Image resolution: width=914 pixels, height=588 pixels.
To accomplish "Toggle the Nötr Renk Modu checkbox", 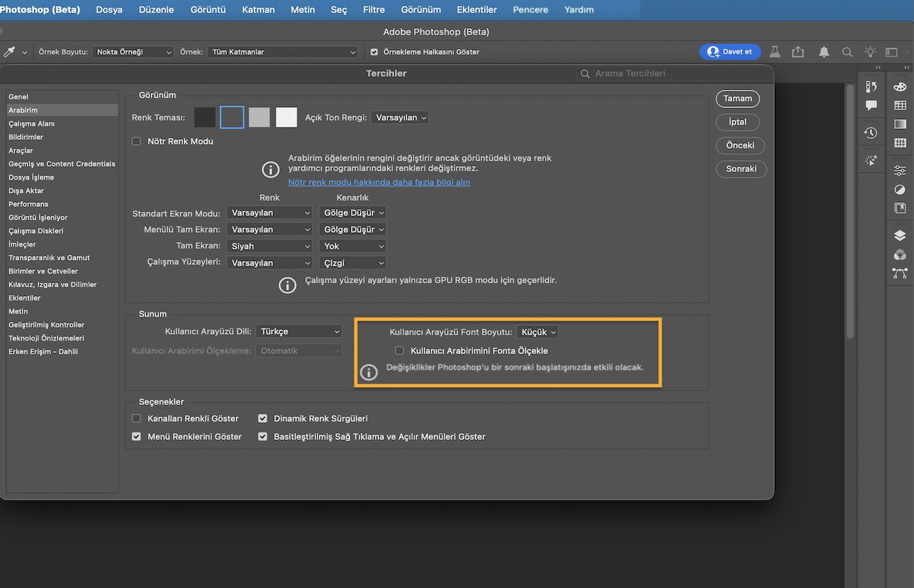I will click(x=134, y=140).
